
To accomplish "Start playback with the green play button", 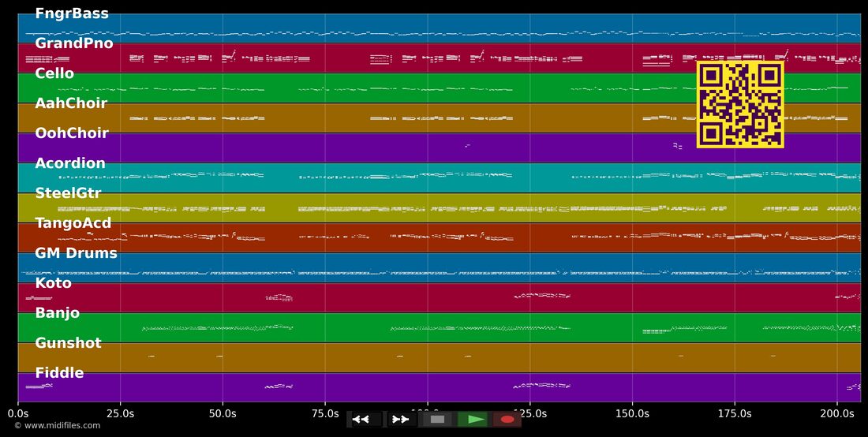I will click(473, 420).
